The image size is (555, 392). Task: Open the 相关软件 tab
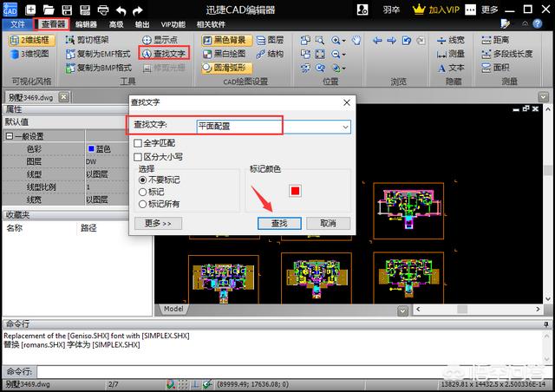click(x=211, y=24)
